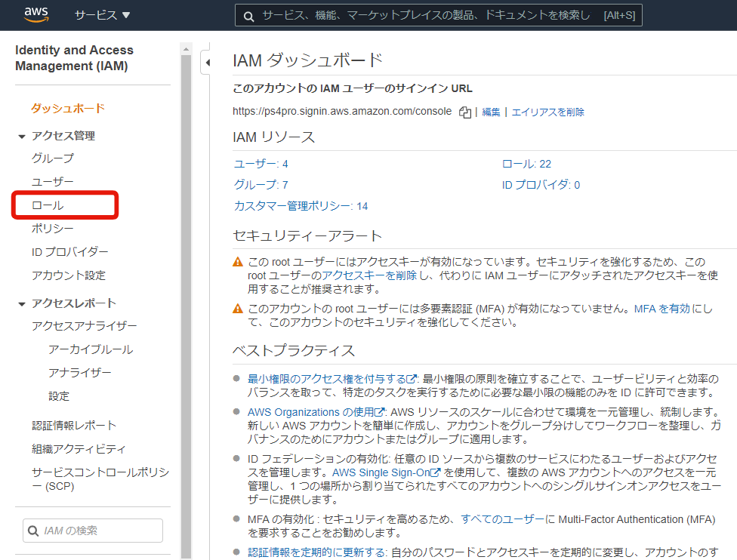The image size is (737, 560).
Task: Open the サービス services dropdown
Action: click(102, 15)
